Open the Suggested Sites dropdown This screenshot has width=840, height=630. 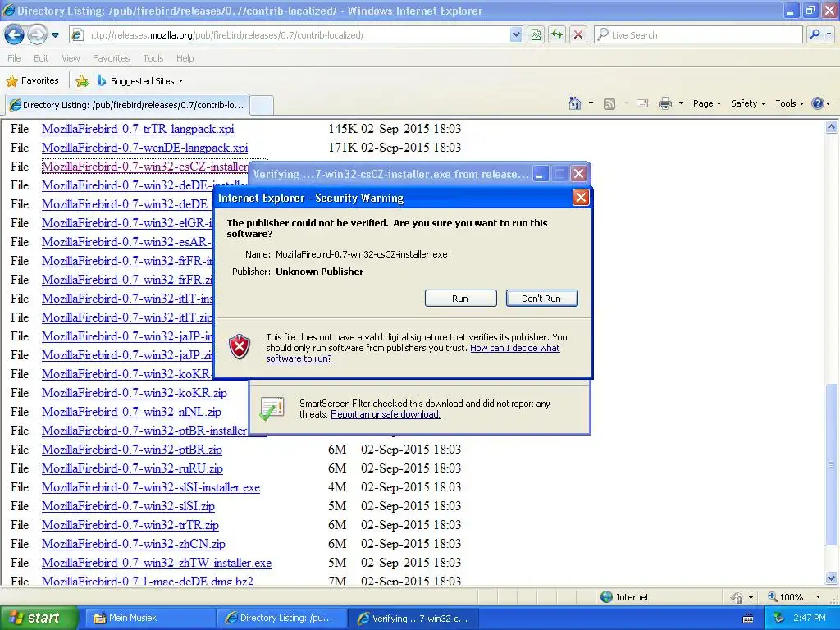140,81
